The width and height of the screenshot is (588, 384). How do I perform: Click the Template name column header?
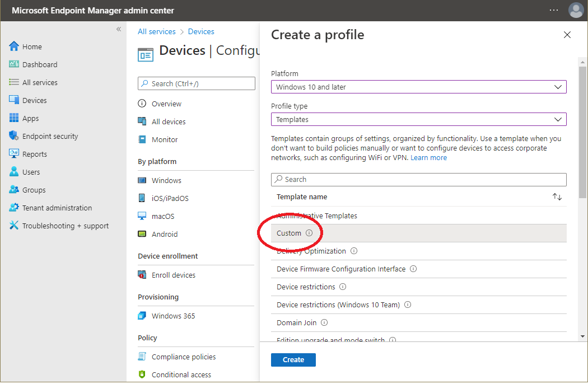tap(302, 197)
